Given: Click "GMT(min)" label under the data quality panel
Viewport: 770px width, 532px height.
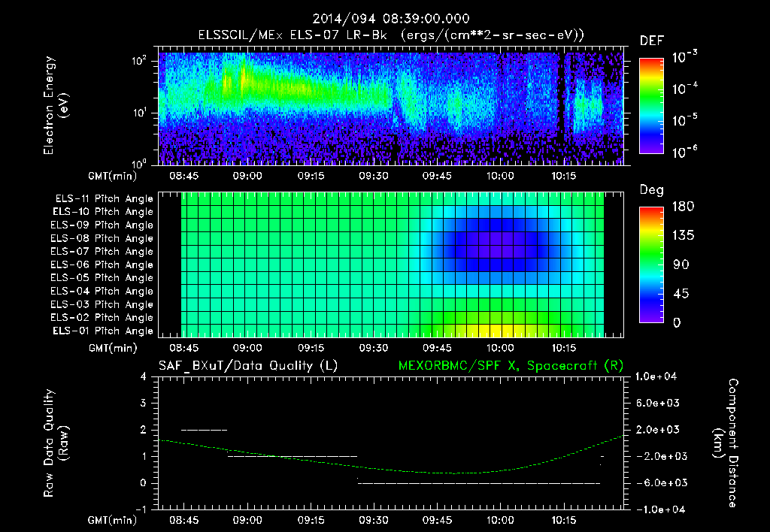Looking at the screenshot, I should click(x=113, y=520).
